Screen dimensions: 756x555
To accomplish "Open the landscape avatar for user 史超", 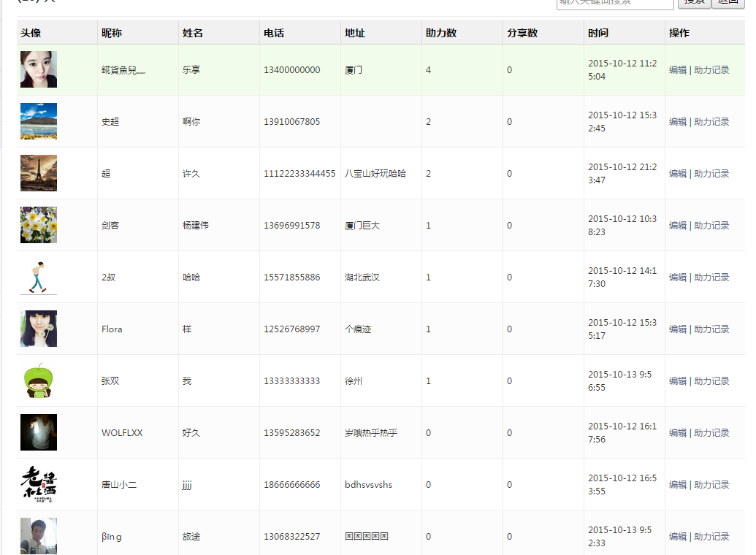I will (39, 121).
